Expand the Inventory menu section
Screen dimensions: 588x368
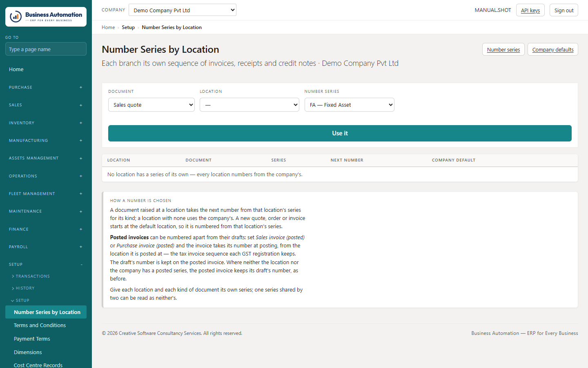[x=46, y=123]
